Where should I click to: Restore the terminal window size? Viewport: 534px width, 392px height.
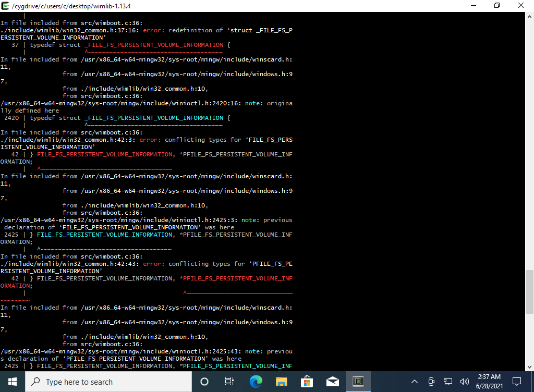tap(497, 6)
